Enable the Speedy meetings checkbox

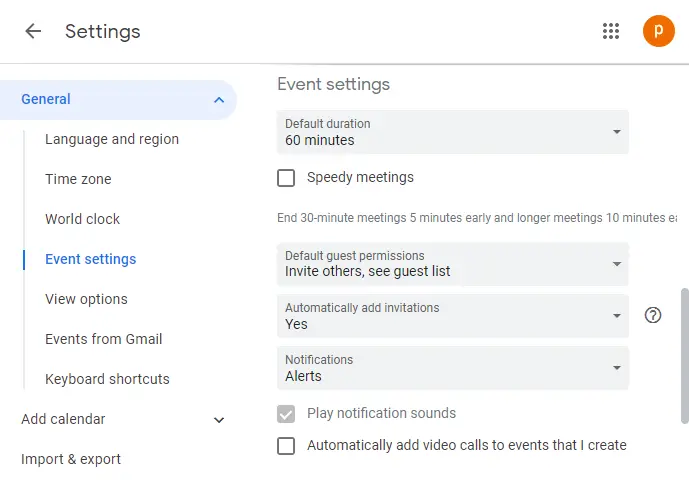click(x=286, y=178)
